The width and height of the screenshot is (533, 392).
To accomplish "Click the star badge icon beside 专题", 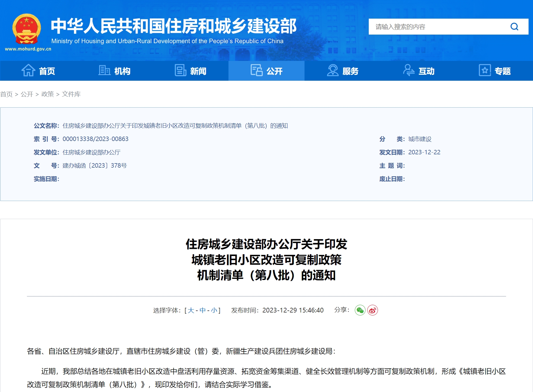I will coord(485,70).
